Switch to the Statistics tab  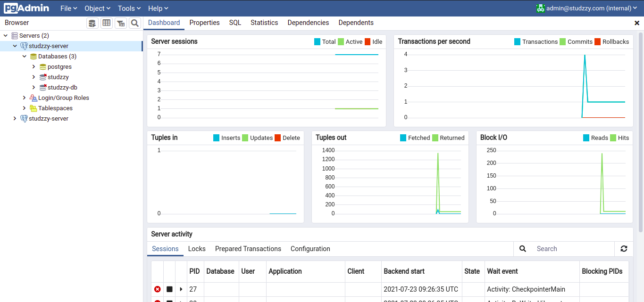(x=264, y=23)
